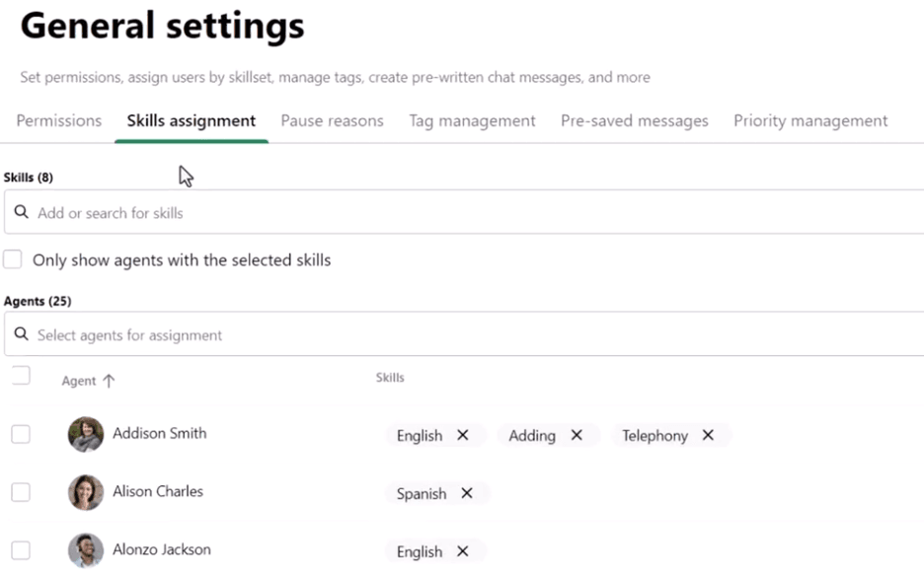Click the select agents for assignment field

click(197, 334)
